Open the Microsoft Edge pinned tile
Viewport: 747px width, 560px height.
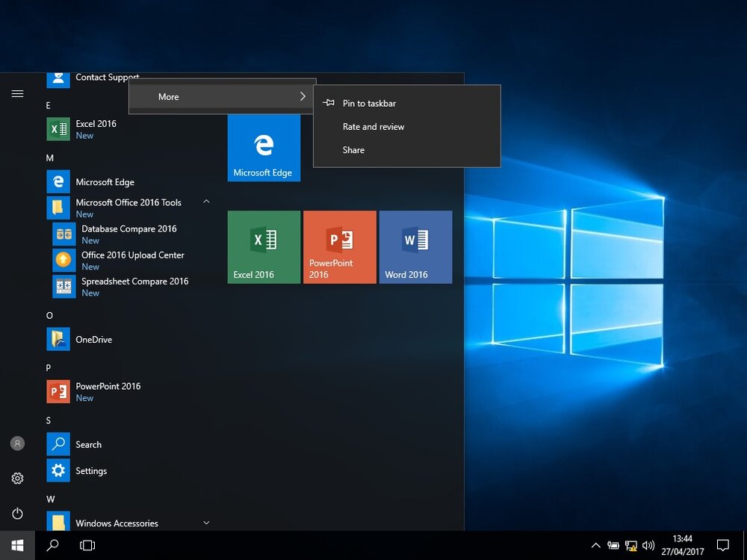[x=264, y=148]
